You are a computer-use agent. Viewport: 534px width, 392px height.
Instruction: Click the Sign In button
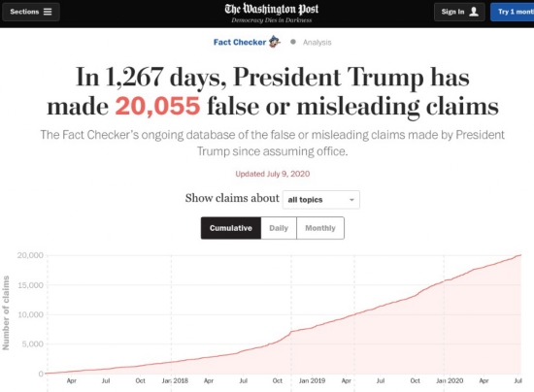pos(459,12)
